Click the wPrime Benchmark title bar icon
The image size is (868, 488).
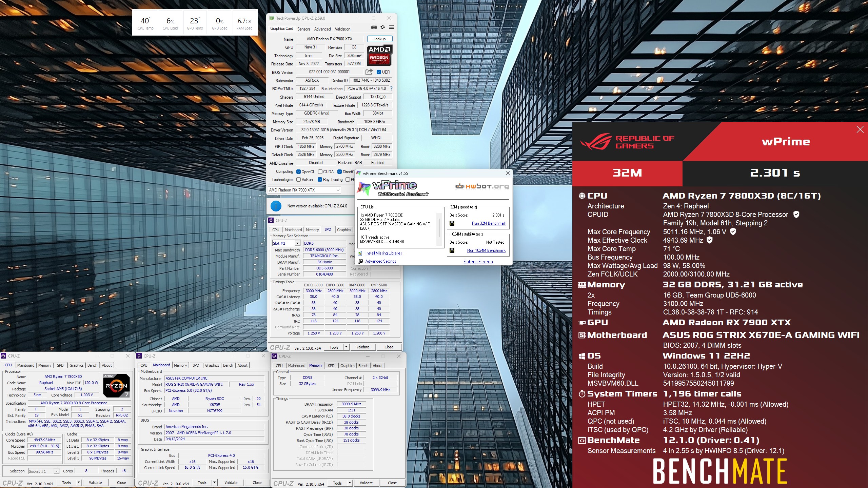click(x=359, y=173)
